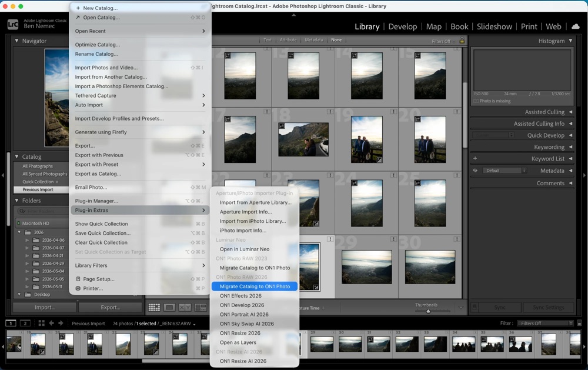Click the Folders search magnifier icon

(x=22, y=211)
